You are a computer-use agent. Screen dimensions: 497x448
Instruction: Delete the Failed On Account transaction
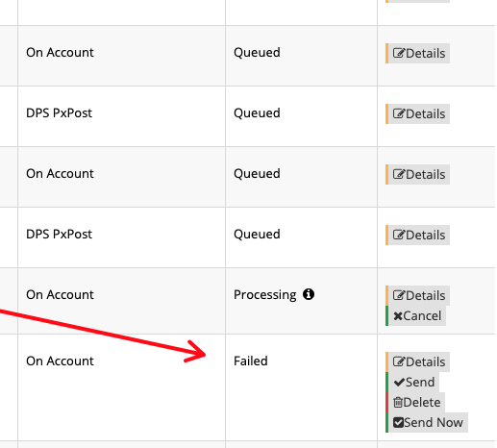pyautogui.click(x=415, y=402)
